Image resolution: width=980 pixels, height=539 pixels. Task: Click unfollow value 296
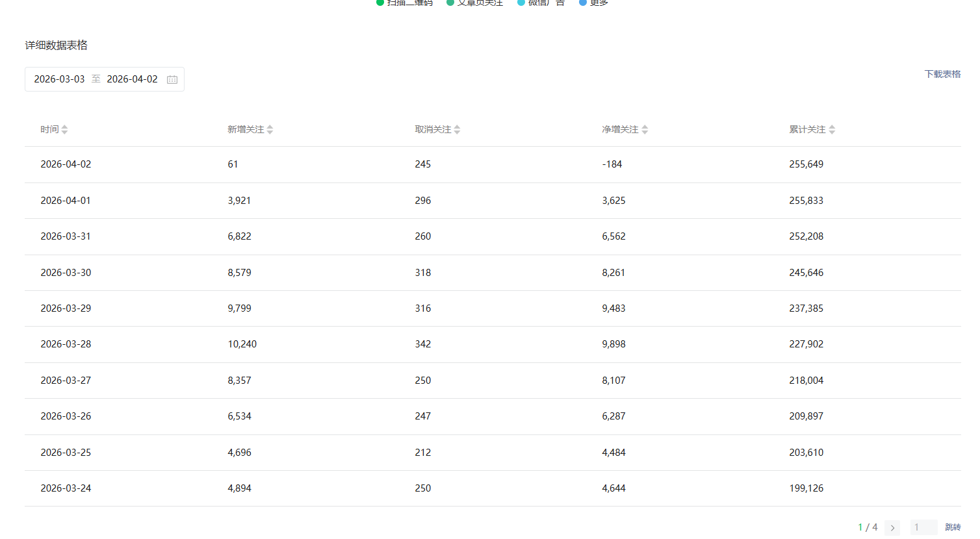click(x=422, y=201)
